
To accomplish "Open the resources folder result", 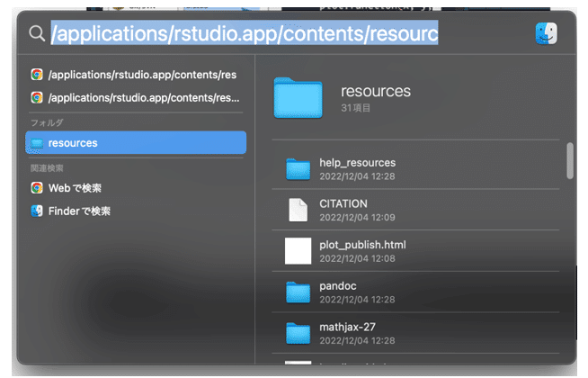I will click(x=136, y=142).
